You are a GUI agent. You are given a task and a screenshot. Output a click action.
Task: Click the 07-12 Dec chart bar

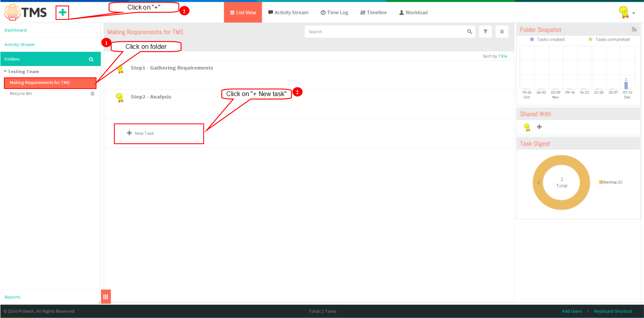pyautogui.click(x=626, y=85)
